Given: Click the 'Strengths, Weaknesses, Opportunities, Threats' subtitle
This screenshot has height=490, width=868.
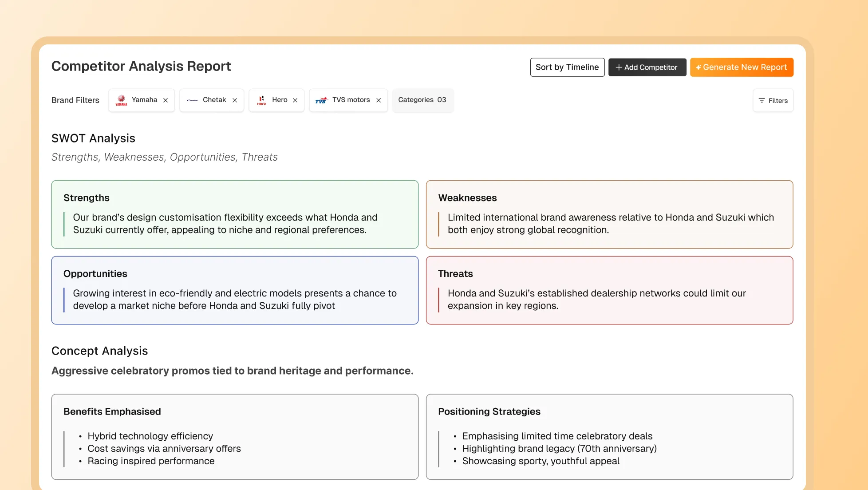Looking at the screenshot, I should click(165, 157).
